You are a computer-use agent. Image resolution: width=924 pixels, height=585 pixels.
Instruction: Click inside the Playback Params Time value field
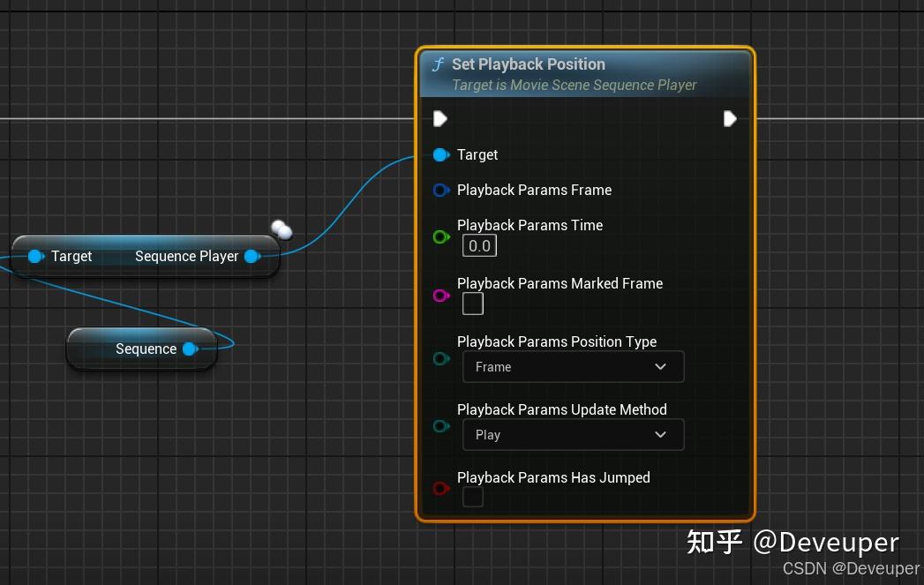click(479, 245)
